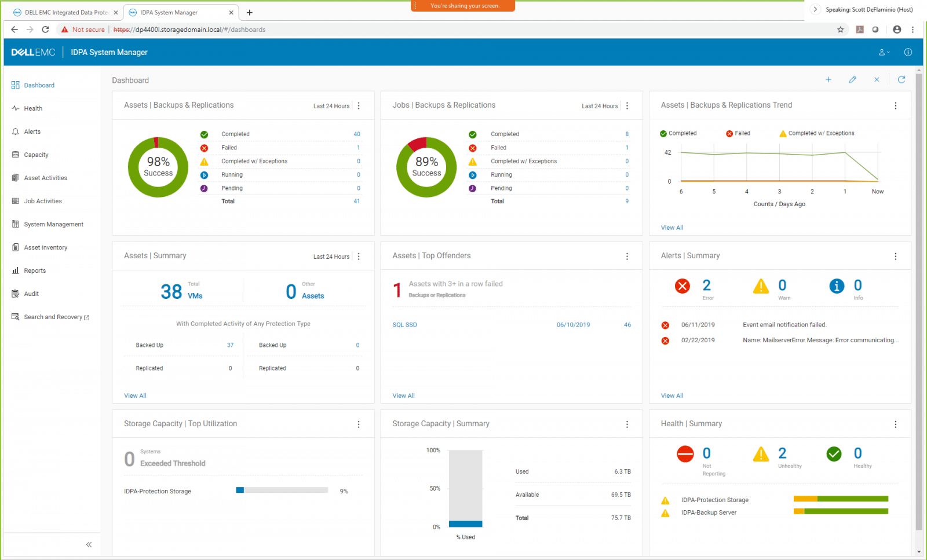Select Job Activities in sidebar

[x=37, y=201]
